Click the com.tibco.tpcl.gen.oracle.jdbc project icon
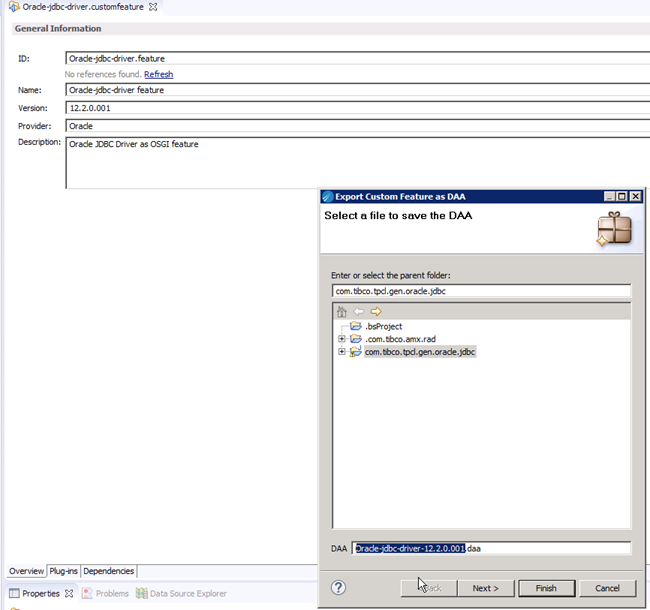This screenshot has height=610, width=650. [355, 352]
